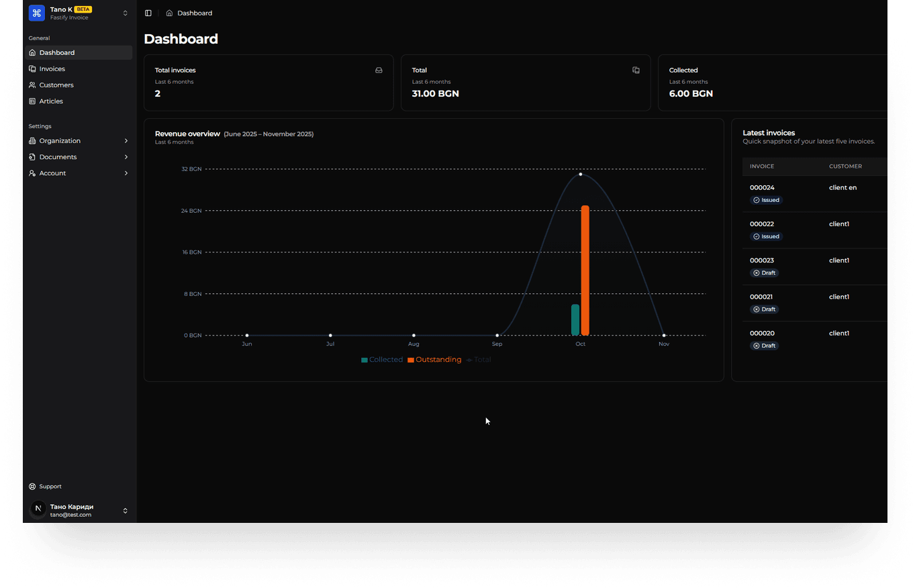Click the Oct data point on chart line
This screenshot has width=915, height=588.
581,175
